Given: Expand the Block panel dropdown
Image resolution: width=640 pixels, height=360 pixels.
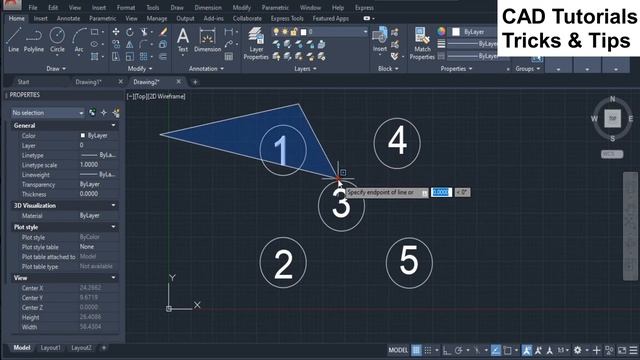Looking at the screenshot, I should coord(388,69).
